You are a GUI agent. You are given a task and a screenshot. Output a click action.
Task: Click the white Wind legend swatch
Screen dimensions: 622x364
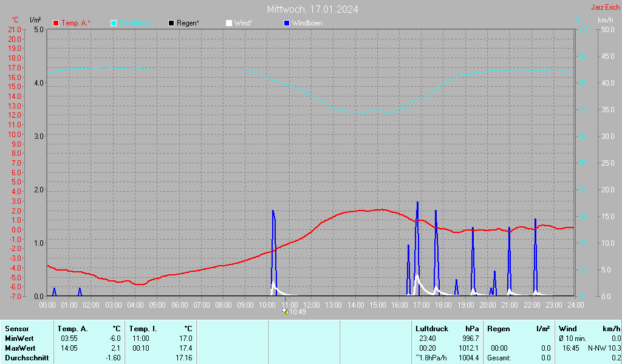229,23
